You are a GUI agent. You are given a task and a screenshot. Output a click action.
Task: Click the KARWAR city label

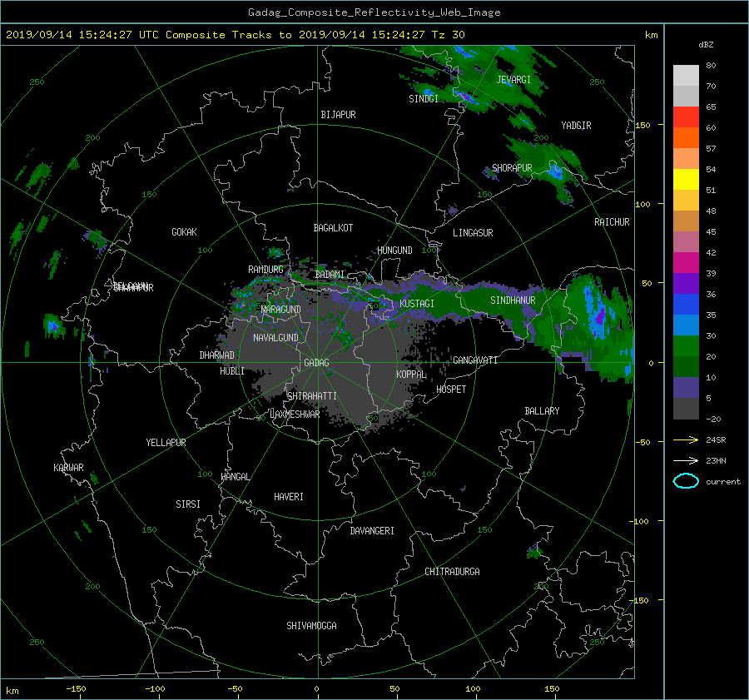tap(68, 468)
